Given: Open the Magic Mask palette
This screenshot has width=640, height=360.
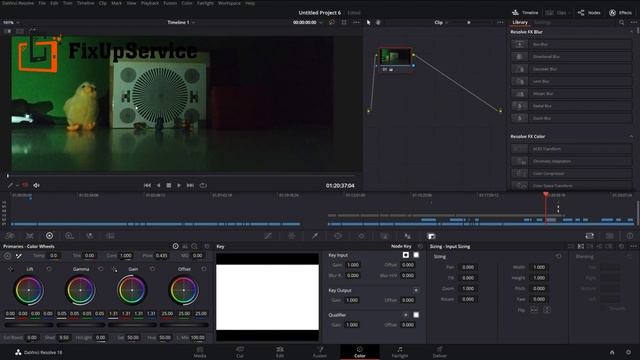Looking at the screenshot, I should [384, 236].
